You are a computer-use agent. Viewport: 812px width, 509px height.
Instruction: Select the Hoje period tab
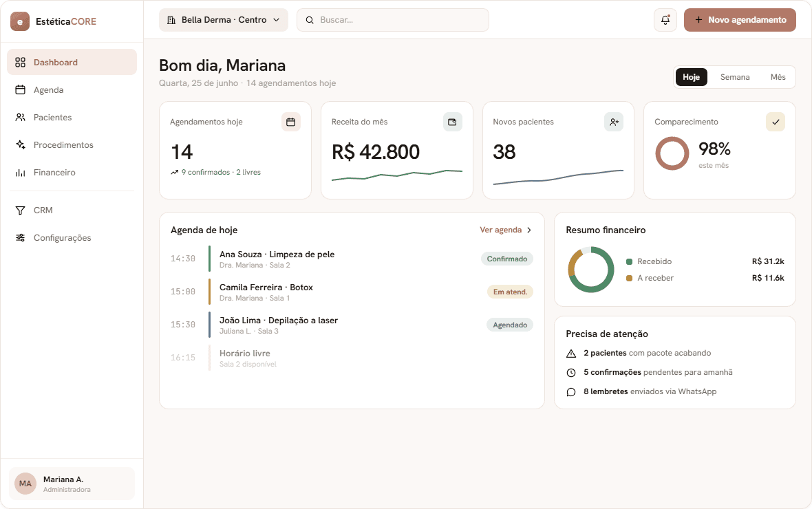click(x=691, y=77)
